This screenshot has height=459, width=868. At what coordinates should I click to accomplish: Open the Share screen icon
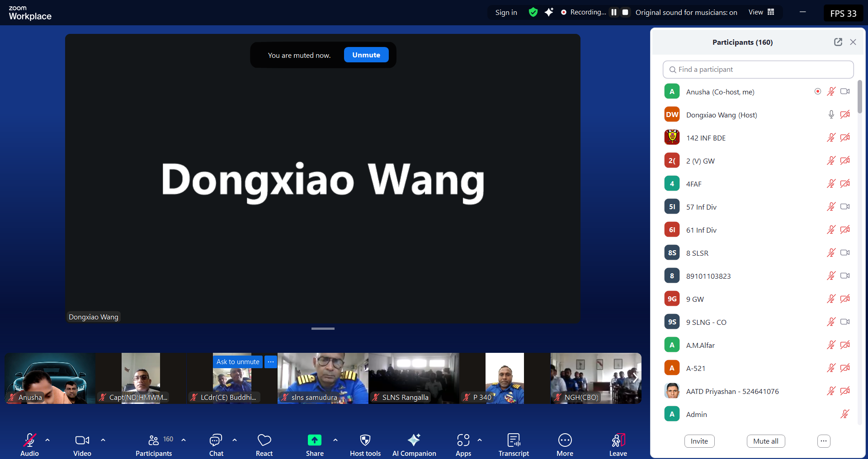(314, 440)
